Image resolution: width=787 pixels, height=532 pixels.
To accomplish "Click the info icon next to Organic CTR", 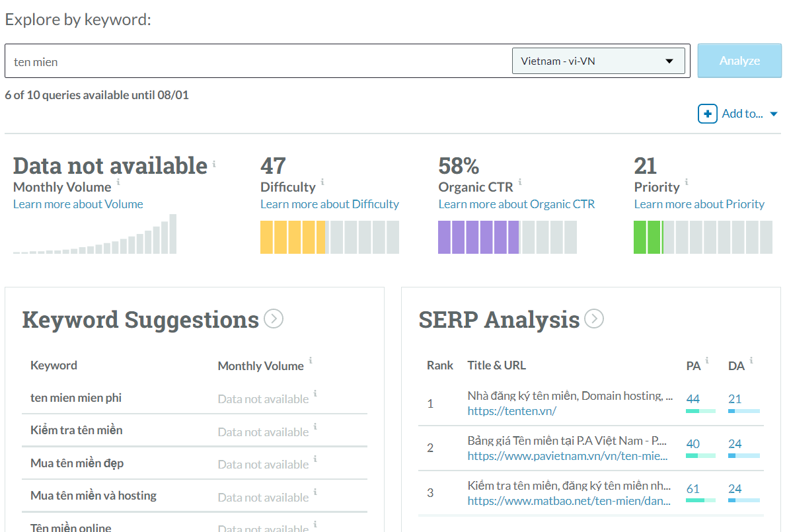I will [520, 182].
